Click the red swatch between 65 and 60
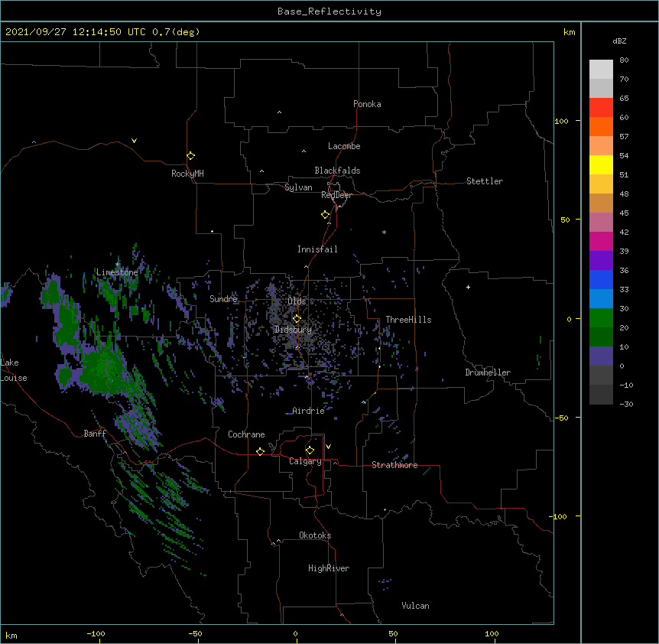 coord(601,108)
